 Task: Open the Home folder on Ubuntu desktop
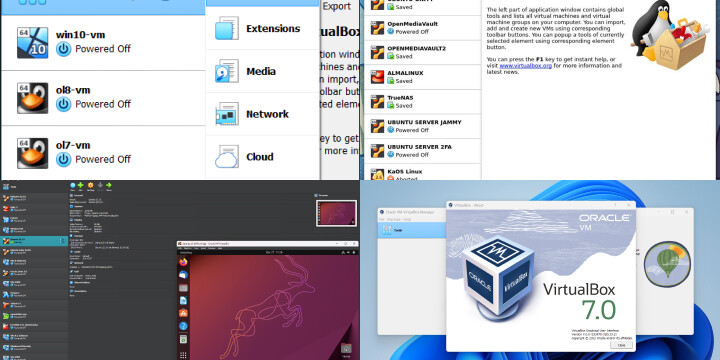[x=346, y=349]
